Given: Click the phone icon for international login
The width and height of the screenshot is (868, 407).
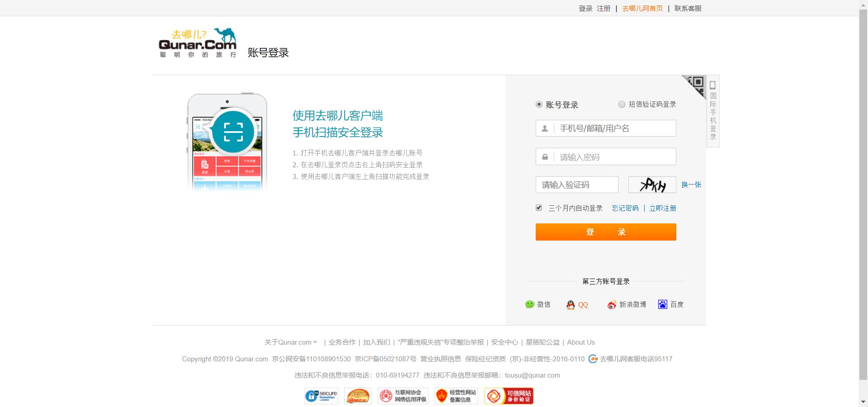Looking at the screenshot, I should point(712,85).
